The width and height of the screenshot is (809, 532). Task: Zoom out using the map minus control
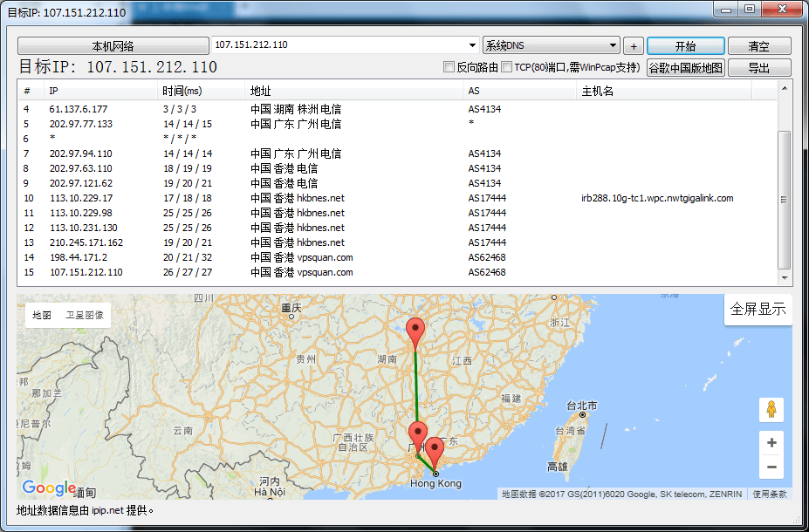click(x=771, y=467)
